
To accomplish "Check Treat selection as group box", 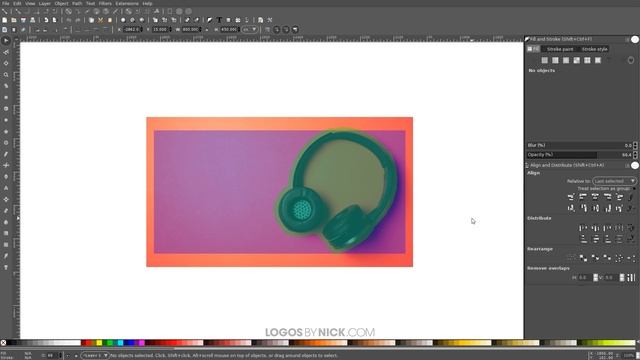I will coord(634,189).
